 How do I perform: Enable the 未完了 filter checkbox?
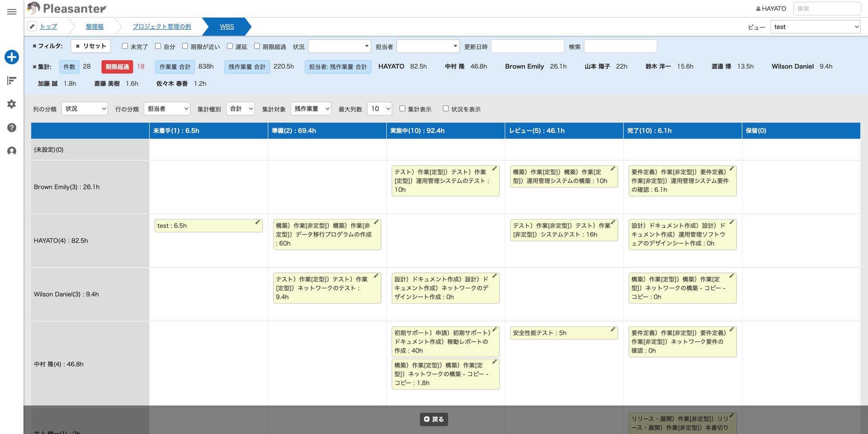point(125,46)
